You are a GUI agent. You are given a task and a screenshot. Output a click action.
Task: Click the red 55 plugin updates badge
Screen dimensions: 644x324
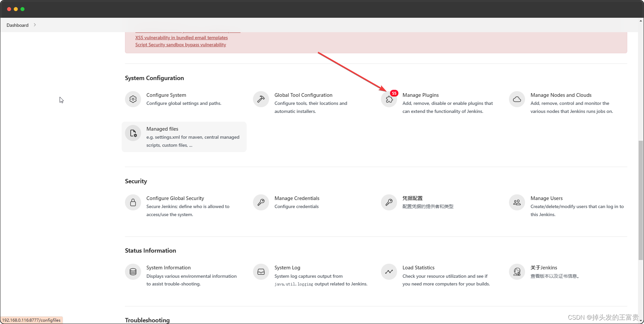[394, 93]
